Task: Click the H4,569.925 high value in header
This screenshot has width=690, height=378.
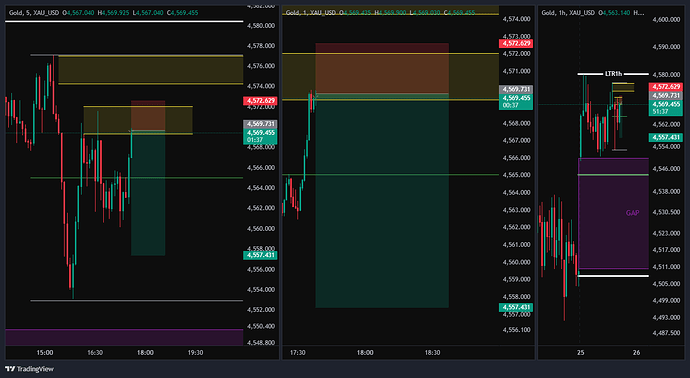Action: [114, 13]
